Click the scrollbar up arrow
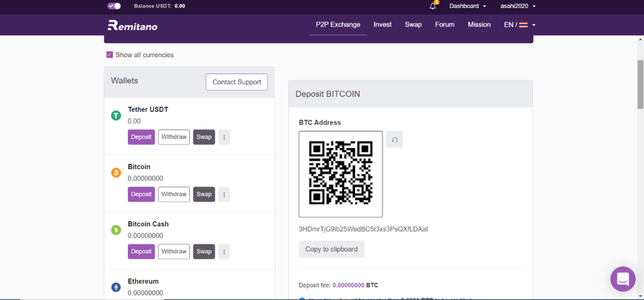644x300 pixels. [640, 39]
